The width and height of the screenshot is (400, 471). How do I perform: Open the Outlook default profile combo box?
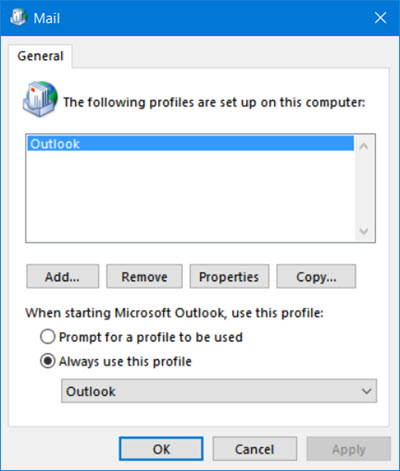point(219,391)
